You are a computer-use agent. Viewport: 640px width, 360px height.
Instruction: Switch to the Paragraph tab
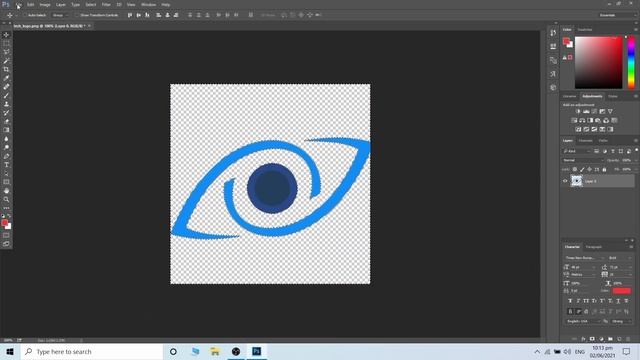pyautogui.click(x=593, y=247)
